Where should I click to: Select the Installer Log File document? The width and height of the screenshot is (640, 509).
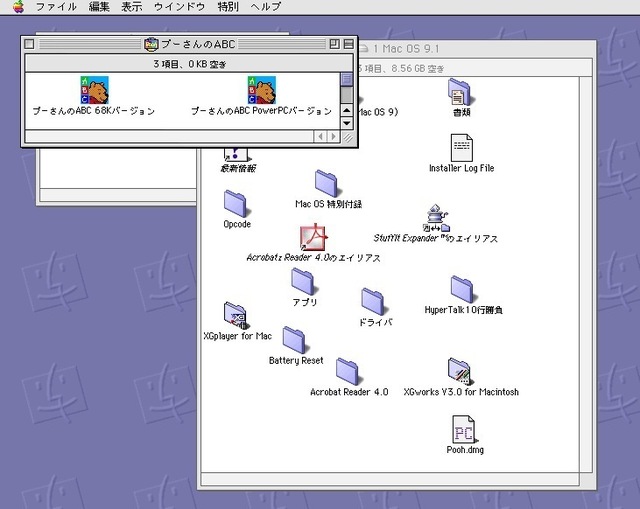(462, 148)
